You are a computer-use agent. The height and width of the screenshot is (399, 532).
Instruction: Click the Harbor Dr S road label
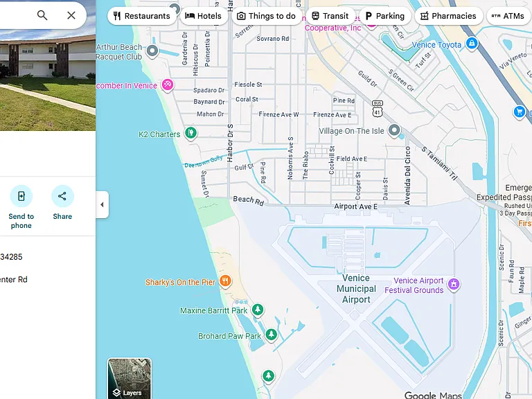click(230, 143)
